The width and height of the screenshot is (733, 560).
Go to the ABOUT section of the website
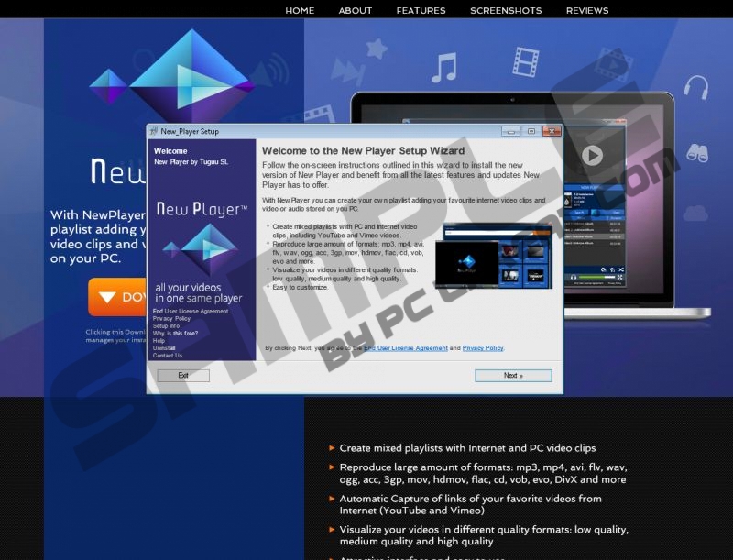coord(356,10)
